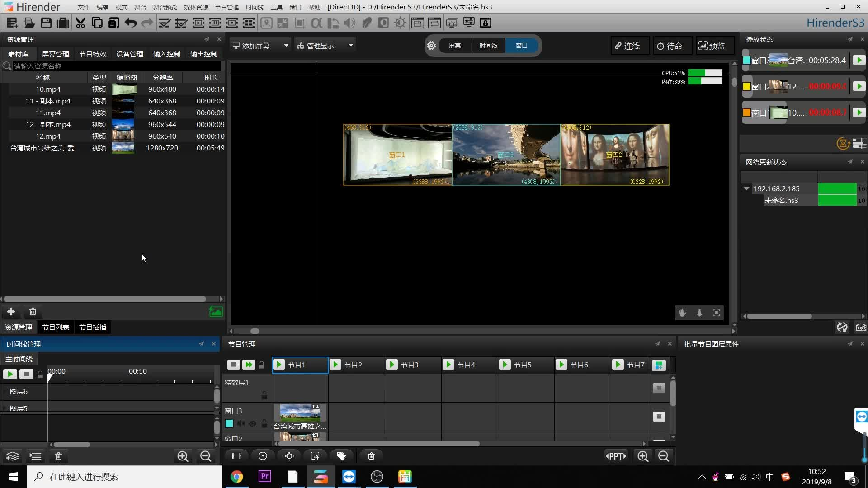Click the save project toolbar icon
The image size is (868, 488).
(x=46, y=23)
